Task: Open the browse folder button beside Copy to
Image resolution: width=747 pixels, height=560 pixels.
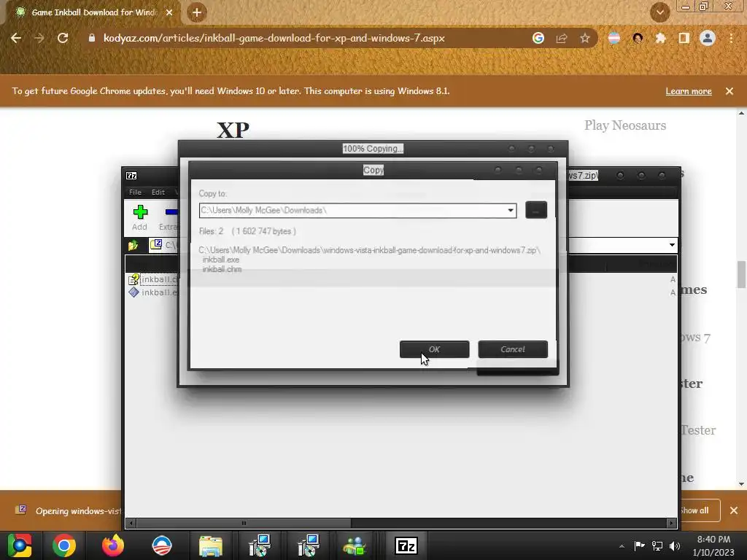Action: [536, 210]
